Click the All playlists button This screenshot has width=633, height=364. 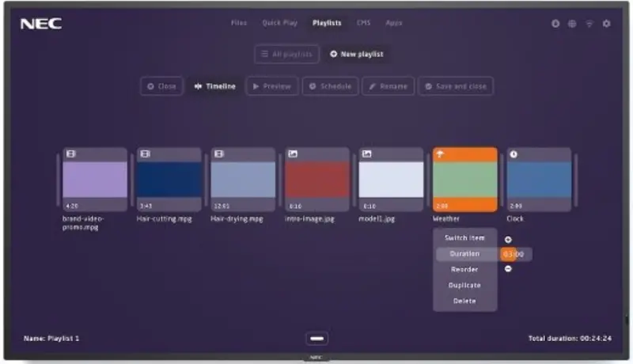click(287, 54)
